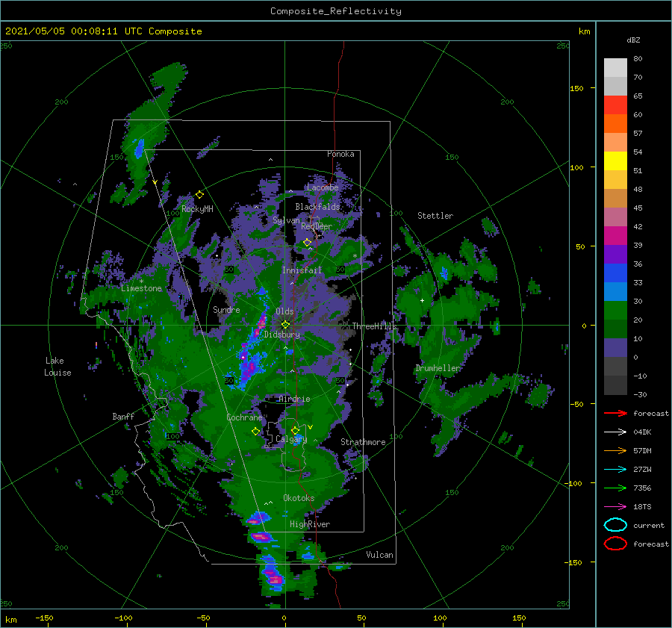Viewport: 672px width, 628px height.
Task: Click the white 04DK arrow icon
Action: (615, 432)
